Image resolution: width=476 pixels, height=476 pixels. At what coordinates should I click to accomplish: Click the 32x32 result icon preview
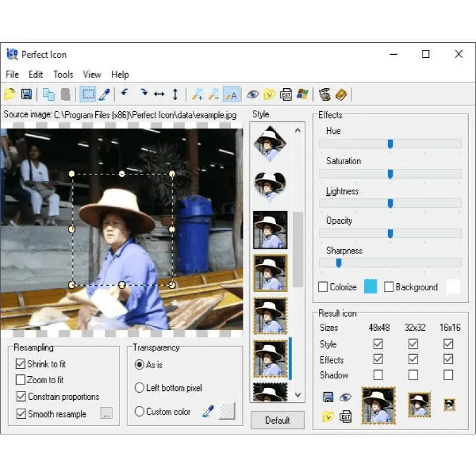(x=419, y=405)
